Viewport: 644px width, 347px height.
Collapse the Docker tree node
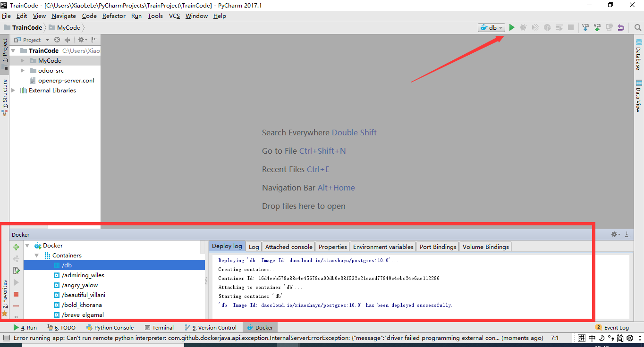click(27, 245)
